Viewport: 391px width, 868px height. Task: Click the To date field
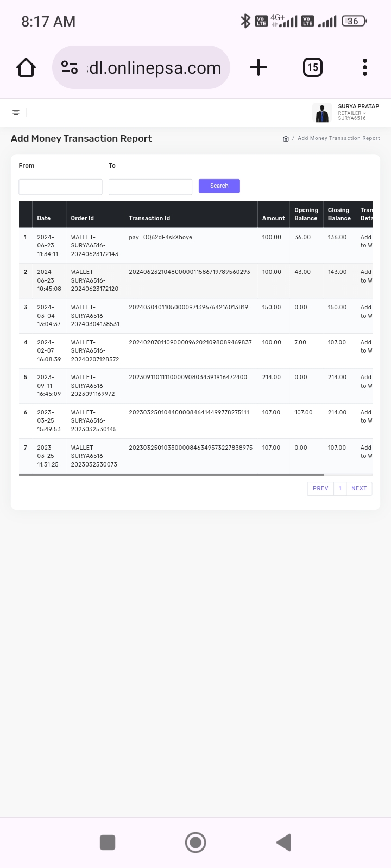150,187
